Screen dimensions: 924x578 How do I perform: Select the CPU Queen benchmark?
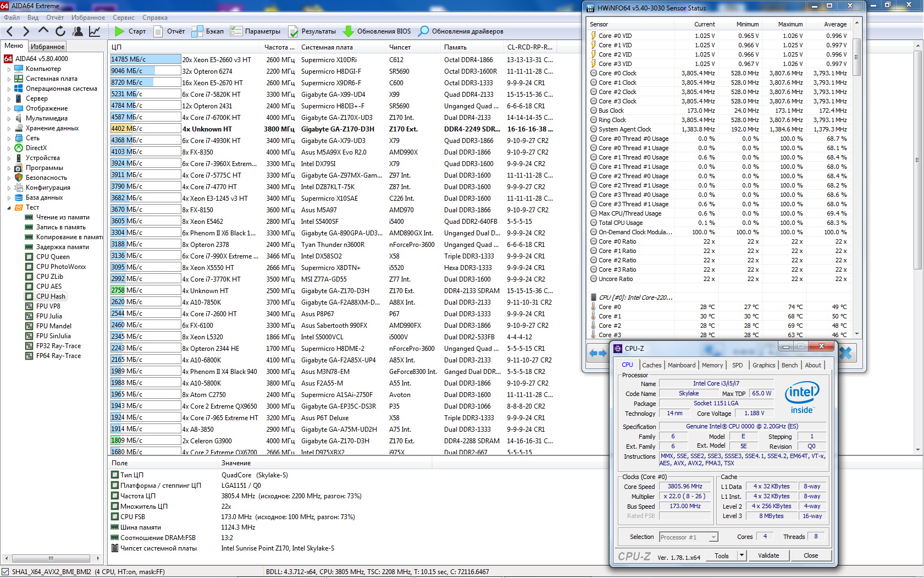53,257
